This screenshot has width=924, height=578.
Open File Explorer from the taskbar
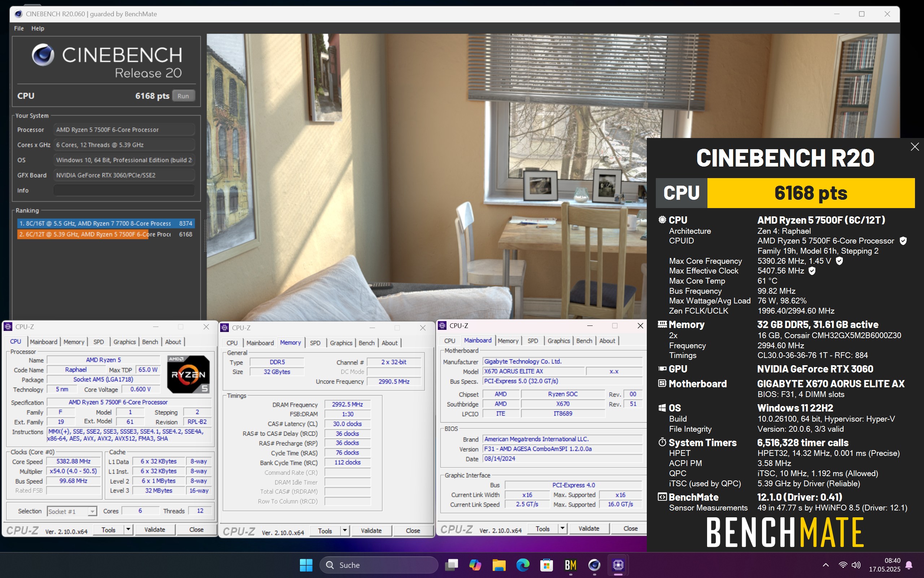coord(499,565)
